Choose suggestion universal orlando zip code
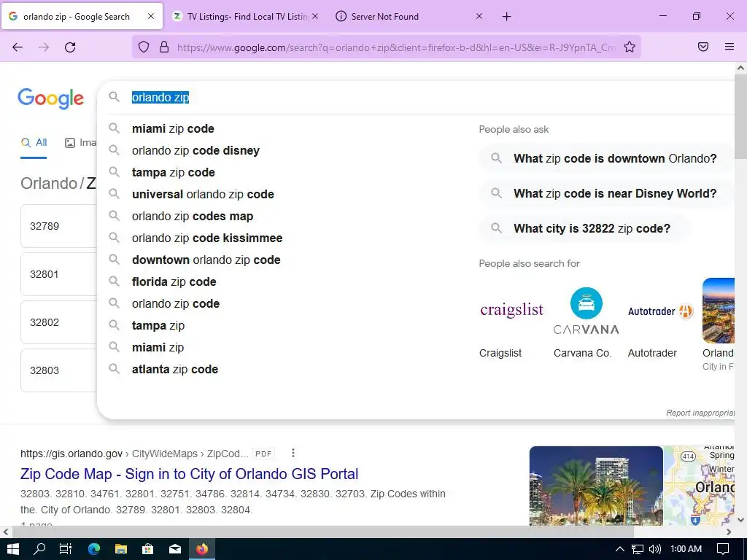 pyautogui.click(x=203, y=195)
